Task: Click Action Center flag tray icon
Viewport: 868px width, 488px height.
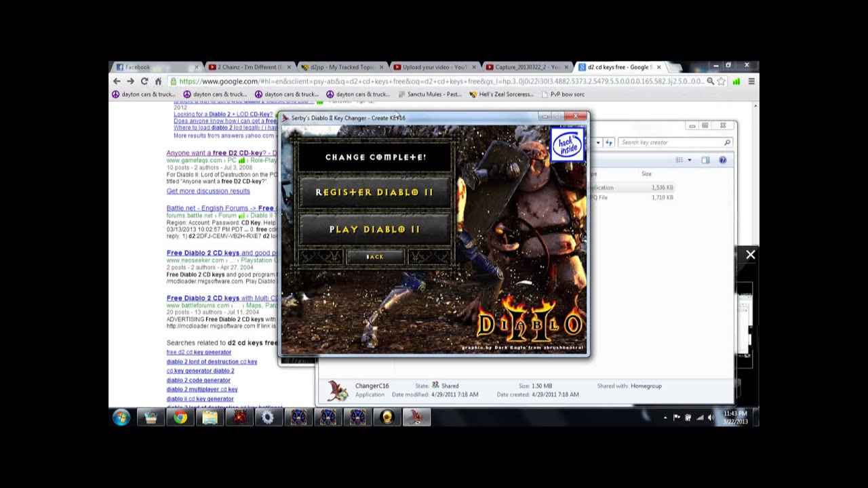Action: click(677, 418)
